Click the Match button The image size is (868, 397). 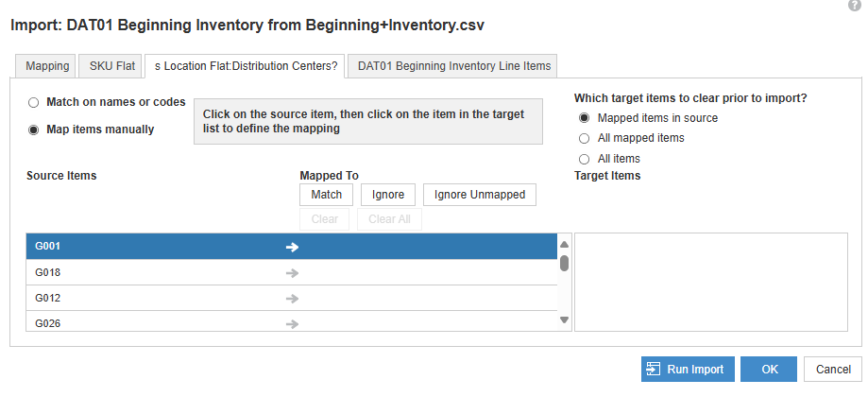click(326, 195)
